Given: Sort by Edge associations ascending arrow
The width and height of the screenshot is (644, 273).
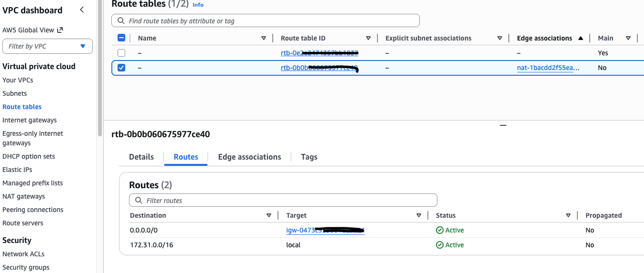Looking at the screenshot, I should coord(581,38).
